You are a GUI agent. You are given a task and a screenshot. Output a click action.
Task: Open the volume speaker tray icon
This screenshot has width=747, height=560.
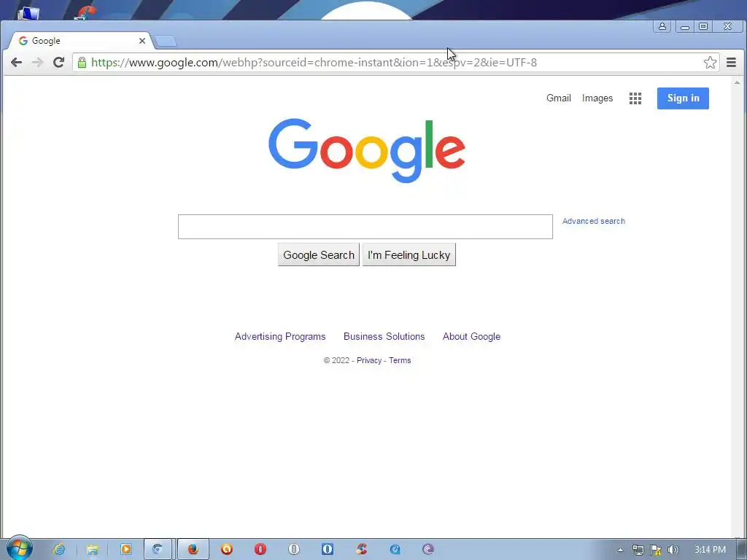pyautogui.click(x=673, y=550)
